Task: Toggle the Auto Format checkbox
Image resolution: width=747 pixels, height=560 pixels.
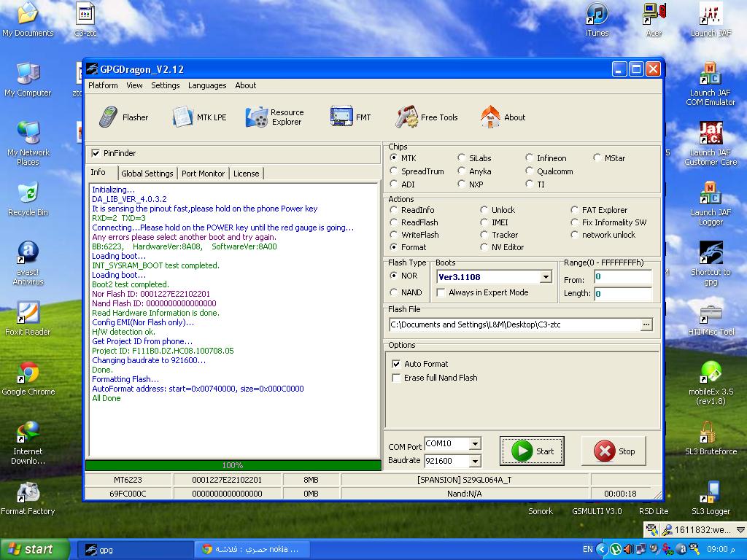Action: (x=396, y=364)
